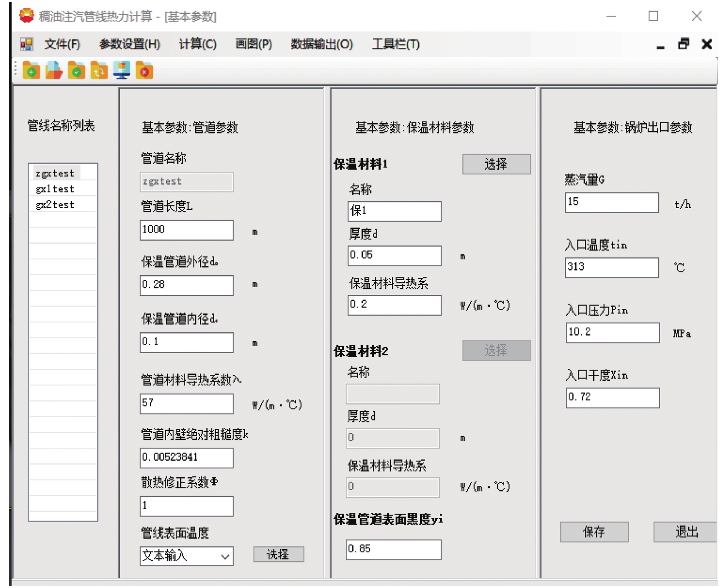Click the 基本参数:锅炉出口参数 heading
727x588 pixels.
[x=633, y=127]
